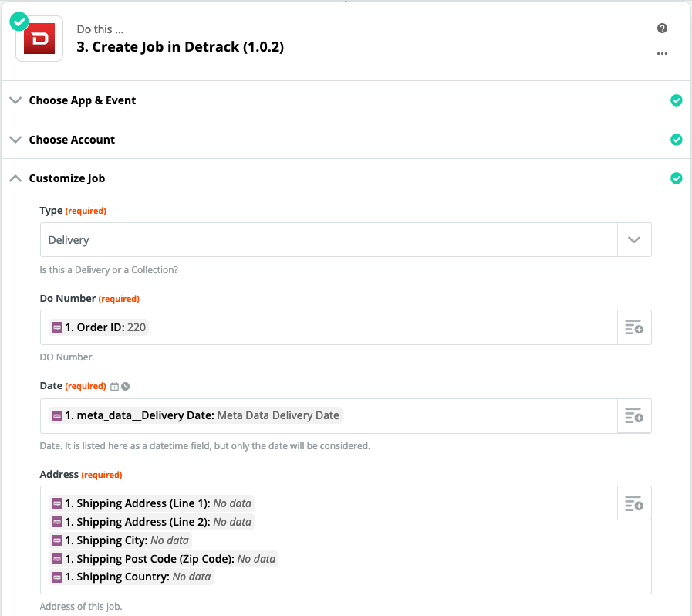Click Choose Account green checkmark
The width and height of the screenshot is (692, 616).
click(676, 140)
